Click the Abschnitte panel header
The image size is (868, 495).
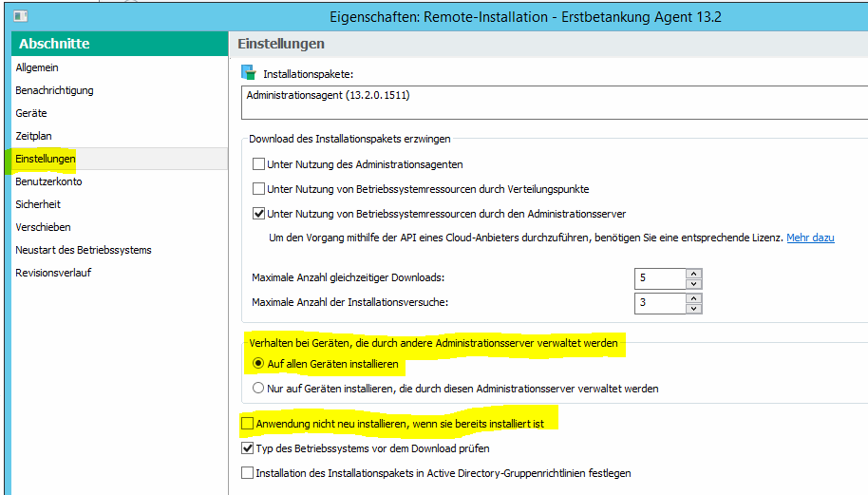[120, 43]
